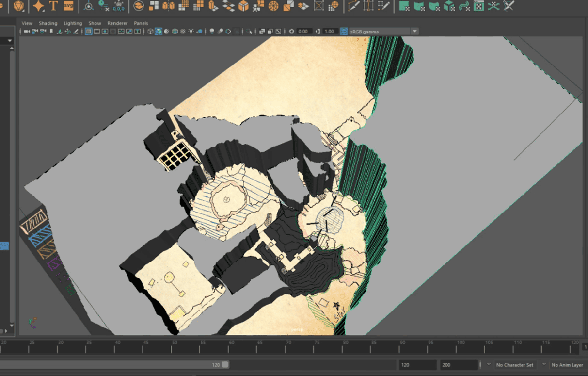This screenshot has width=588, height=376.
Task: Open the Panels menu
Action: coord(141,23)
